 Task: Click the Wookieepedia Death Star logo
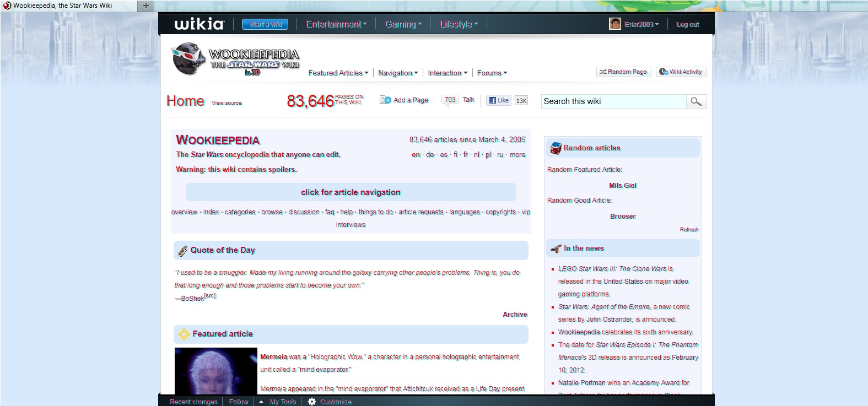coord(189,59)
